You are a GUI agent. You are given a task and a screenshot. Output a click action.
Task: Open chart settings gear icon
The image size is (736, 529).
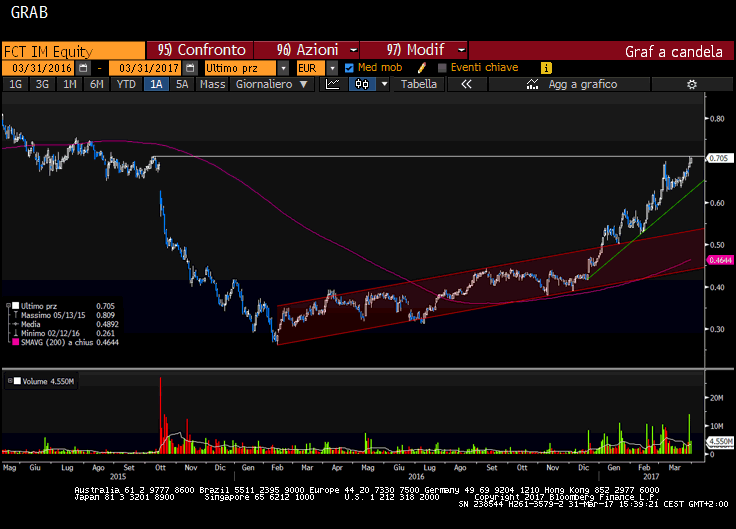coord(691,84)
